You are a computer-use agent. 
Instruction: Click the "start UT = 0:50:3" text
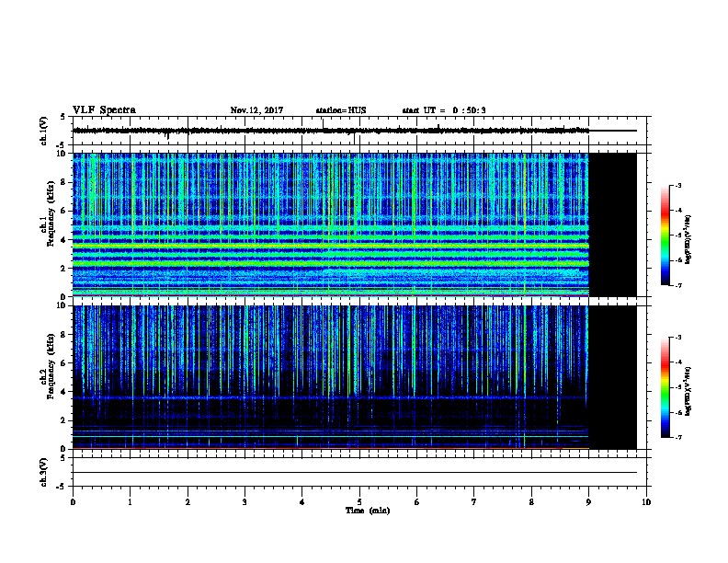444,110
